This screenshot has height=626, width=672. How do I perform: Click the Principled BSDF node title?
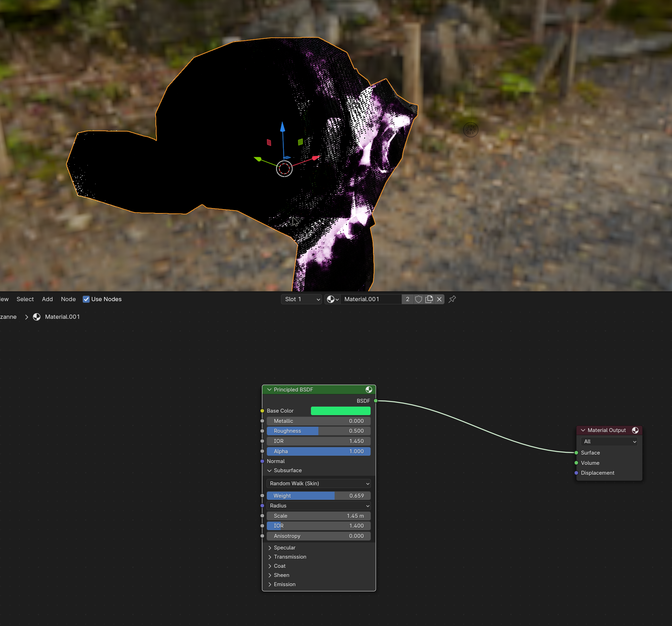coord(293,390)
